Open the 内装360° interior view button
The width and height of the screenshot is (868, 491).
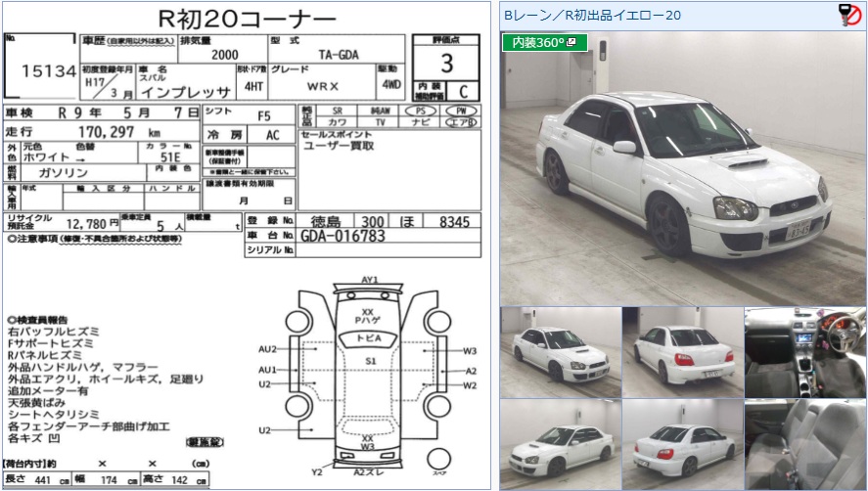[538, 42]
